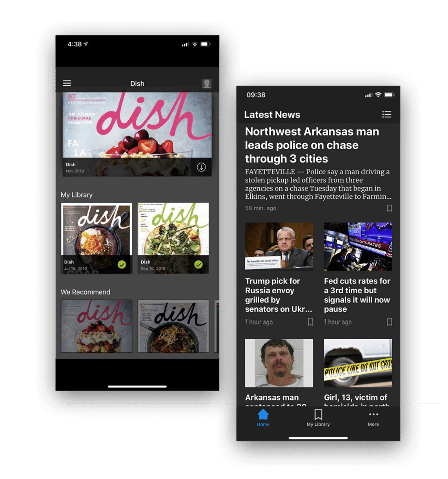Image resolution: width=448 pixels, height=479 pixels.
Task: Tap the FAYETTEVILLE article summary text
Action: (x=318, y=184)
